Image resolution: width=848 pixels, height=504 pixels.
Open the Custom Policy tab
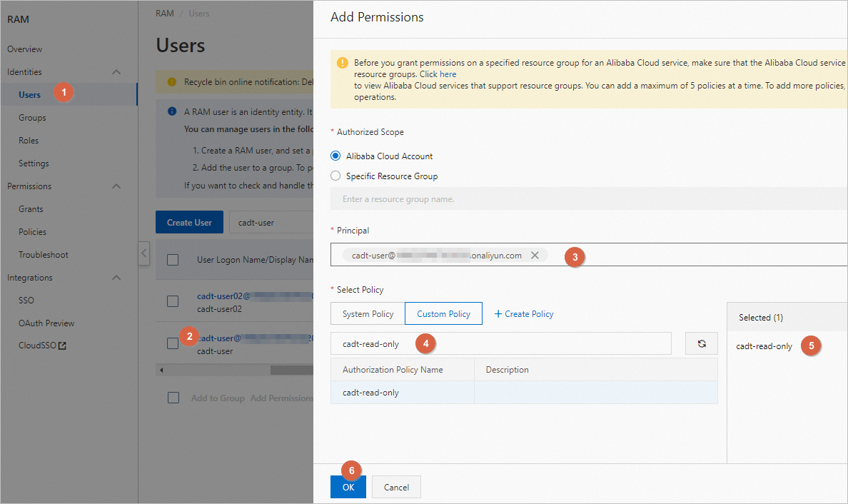[443, 313]
